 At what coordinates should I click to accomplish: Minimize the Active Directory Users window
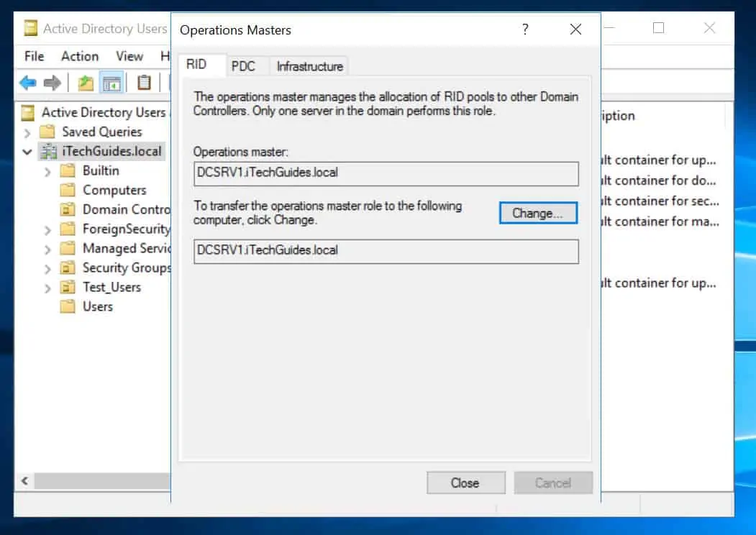coord(609,28)
